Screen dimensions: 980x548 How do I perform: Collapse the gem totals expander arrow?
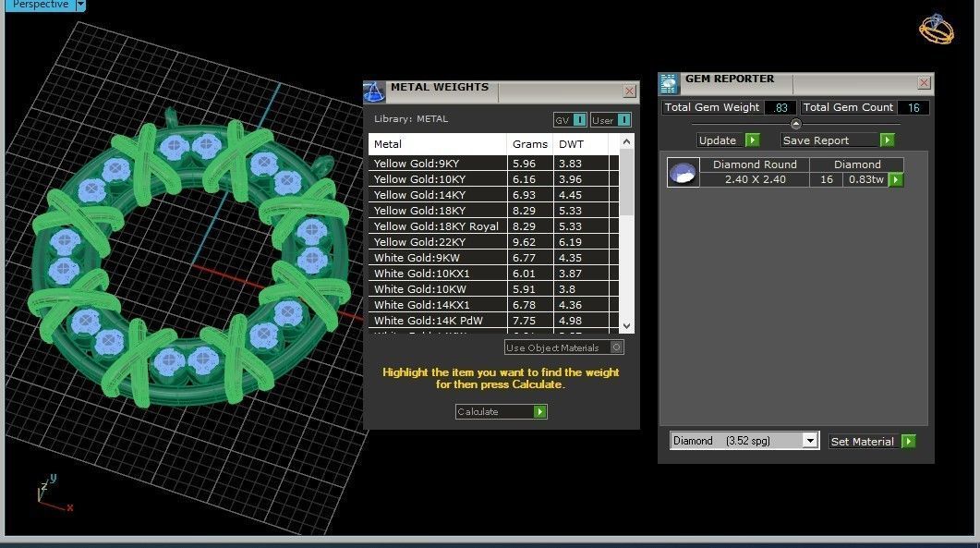click(795, 124)
